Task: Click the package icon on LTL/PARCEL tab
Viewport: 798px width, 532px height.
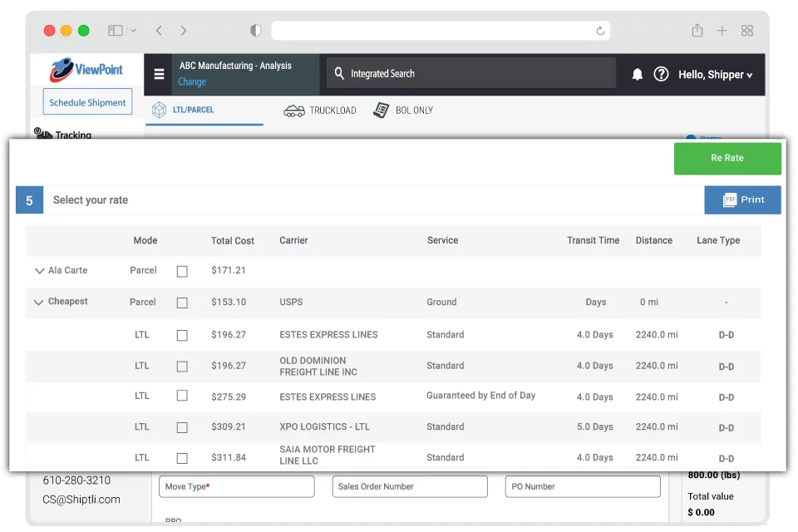Action: coord(161,109)
